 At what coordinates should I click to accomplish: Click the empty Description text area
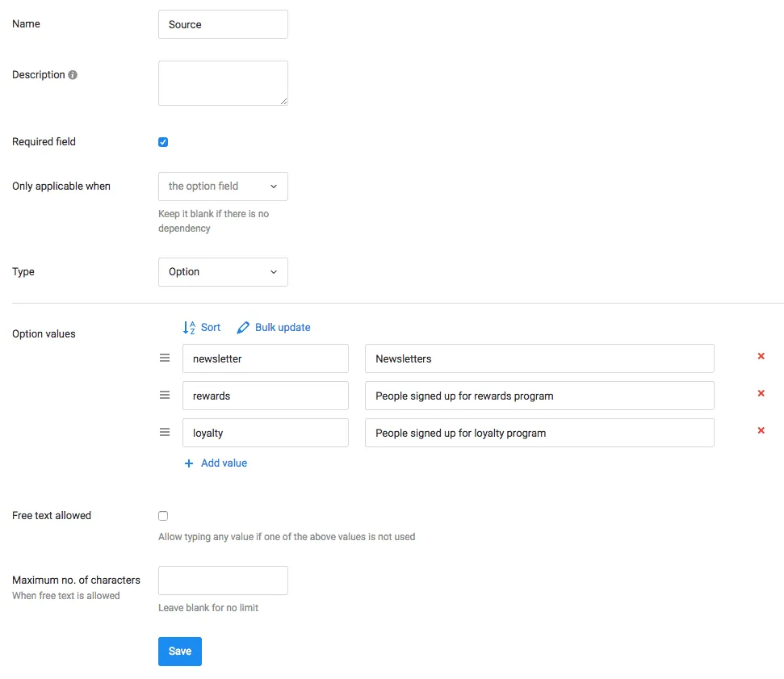tap(223, 82)
